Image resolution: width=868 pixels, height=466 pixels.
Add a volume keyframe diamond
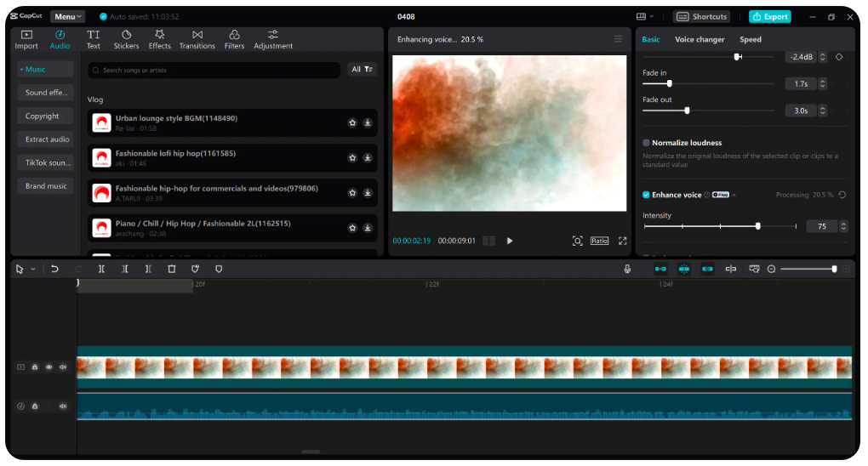coord(839,57)
